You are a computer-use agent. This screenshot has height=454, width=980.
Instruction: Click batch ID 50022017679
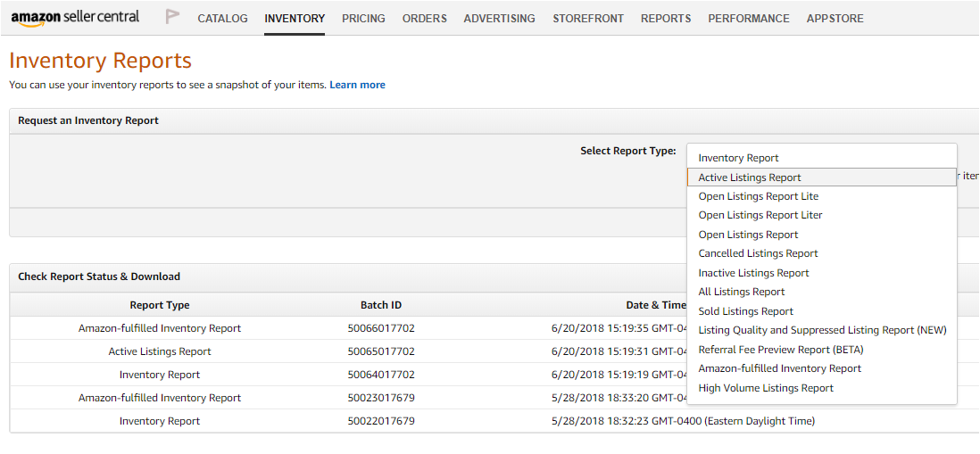coord(381,421)
